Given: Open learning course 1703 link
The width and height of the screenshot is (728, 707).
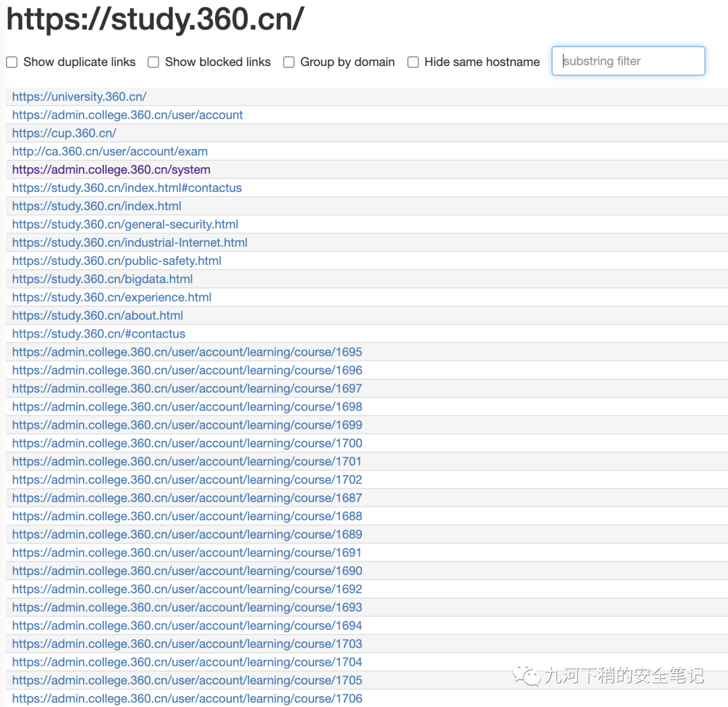Looking at the screenshot, I should point(187,644).
